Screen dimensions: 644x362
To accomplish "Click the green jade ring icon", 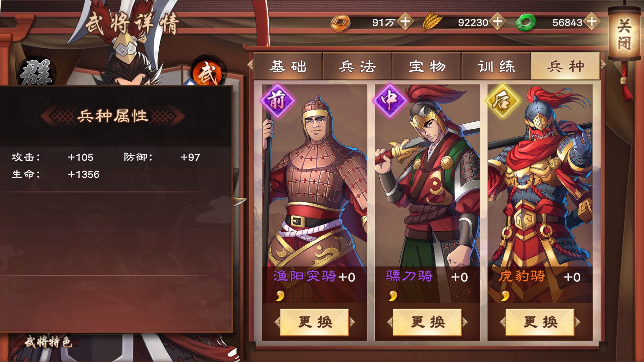I will tap(526, 22).
